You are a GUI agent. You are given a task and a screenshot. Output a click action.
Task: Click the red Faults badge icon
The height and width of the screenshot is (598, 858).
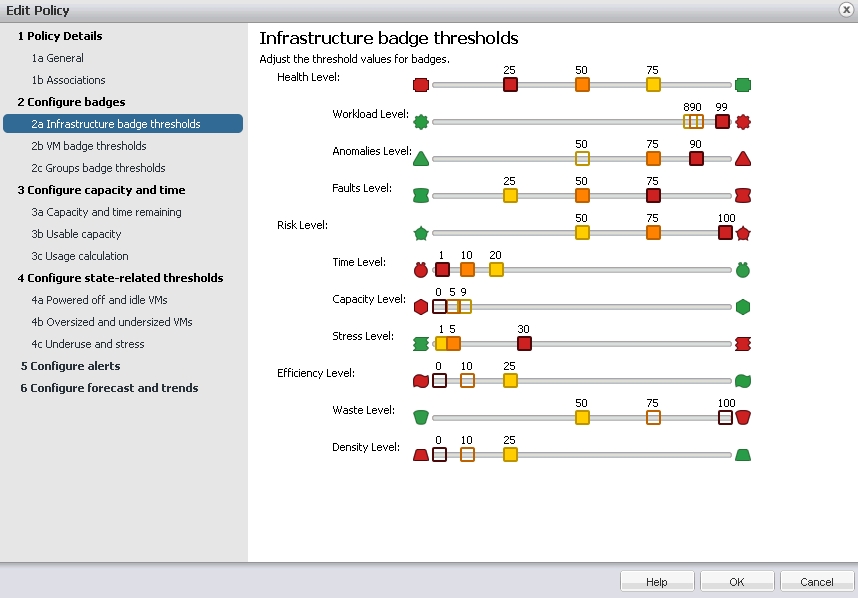[x=743, y=196]
